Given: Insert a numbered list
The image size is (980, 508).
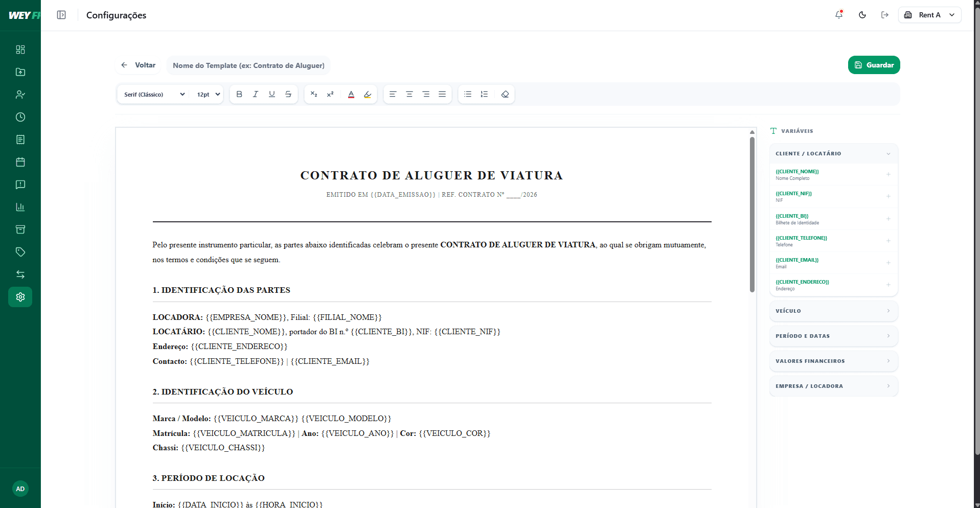Looking at the screenshot, I should pyautogui.click(x=484, y=94).
